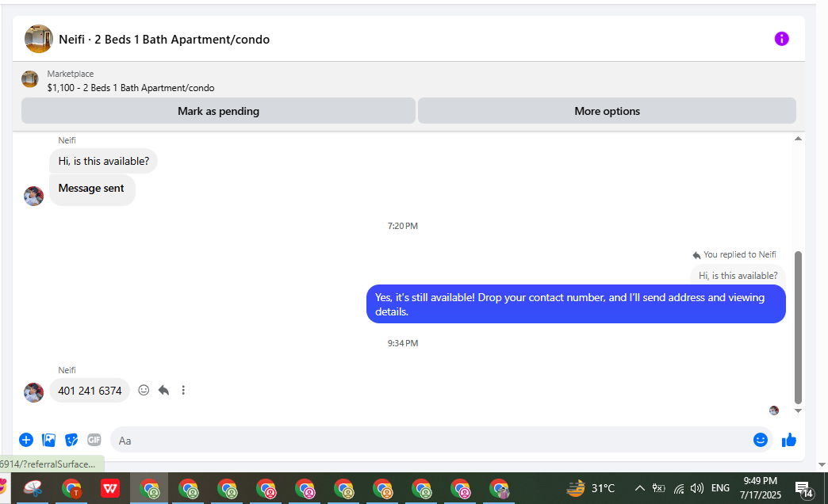Click the chat title Neifi 2 Beds 1 Bath
The height and width of the screenshot is (504, 828).
164,40
